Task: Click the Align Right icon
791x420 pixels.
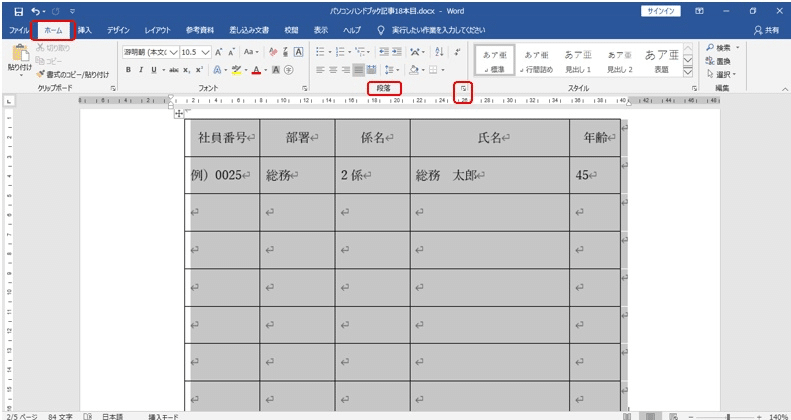Action: [346, 70]
